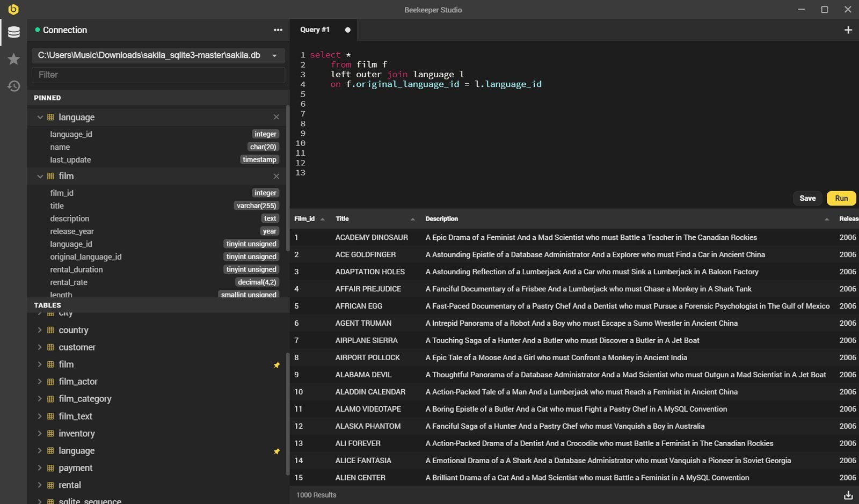Click the table icon next to country
This screenshot has height=504, width=859.
point(50,330)
